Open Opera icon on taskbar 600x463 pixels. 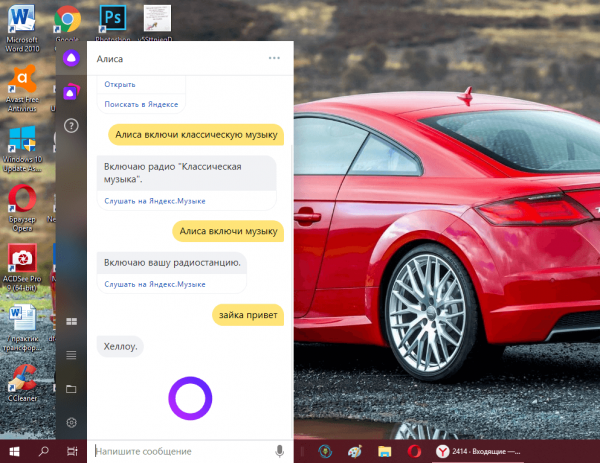pos(414,452)
